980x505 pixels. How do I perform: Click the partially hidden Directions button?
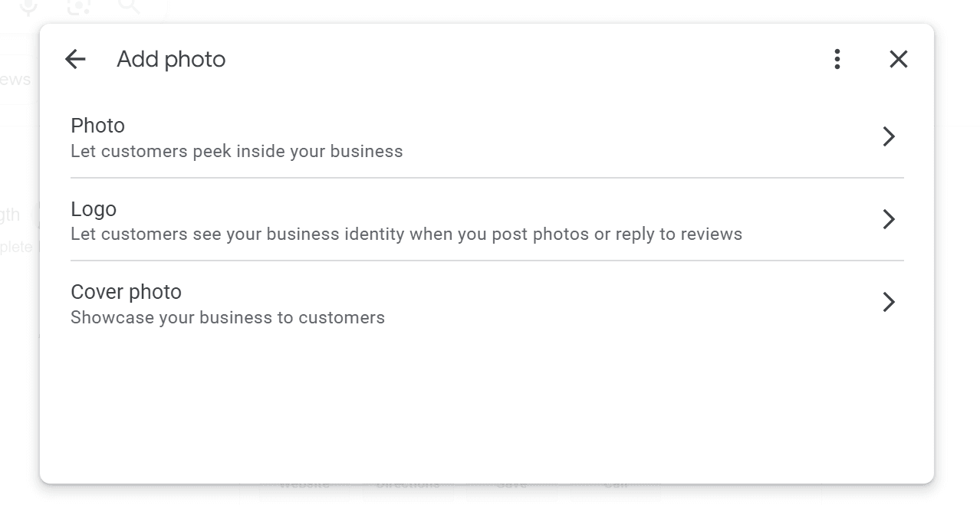pyautogui.click(x=407, y=486)
